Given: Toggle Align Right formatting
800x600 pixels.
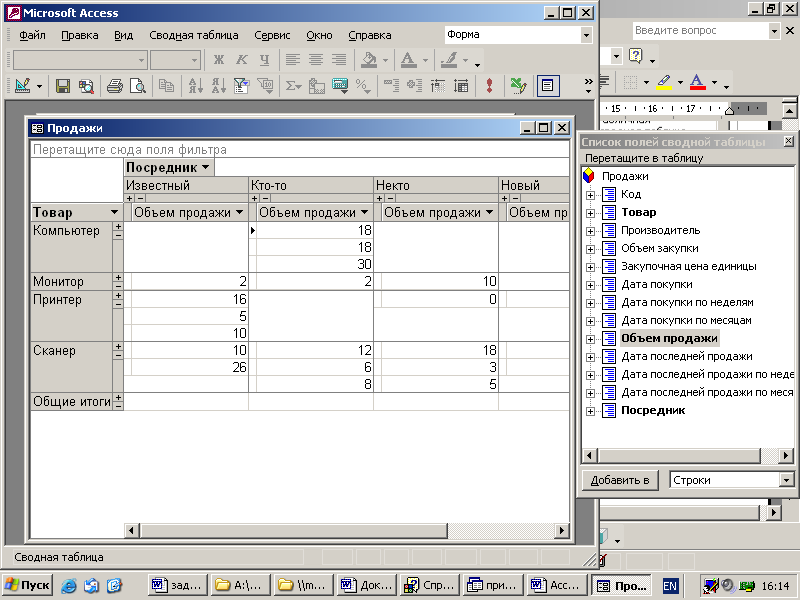Looking at the screenshot, I should [x=339, y=60].
